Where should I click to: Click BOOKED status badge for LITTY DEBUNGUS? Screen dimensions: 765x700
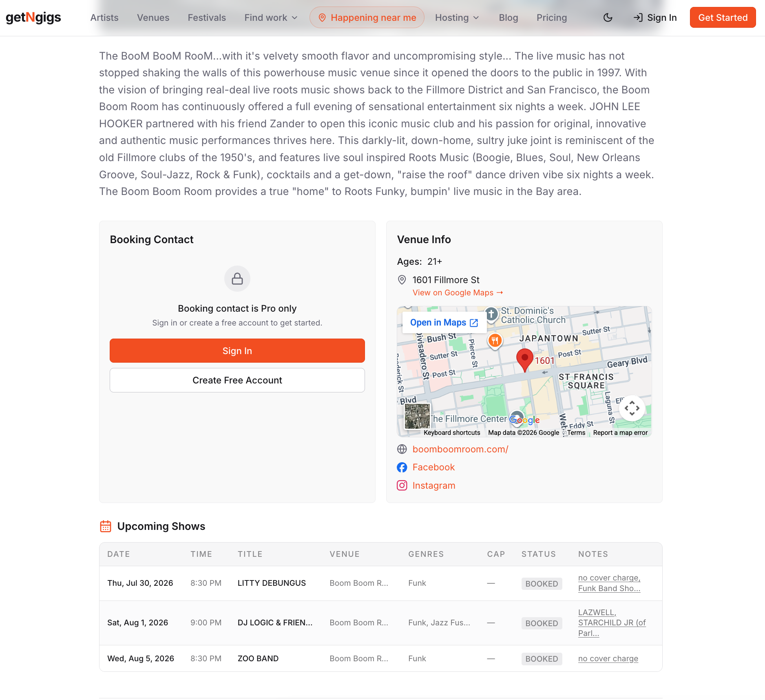(542, 584)
